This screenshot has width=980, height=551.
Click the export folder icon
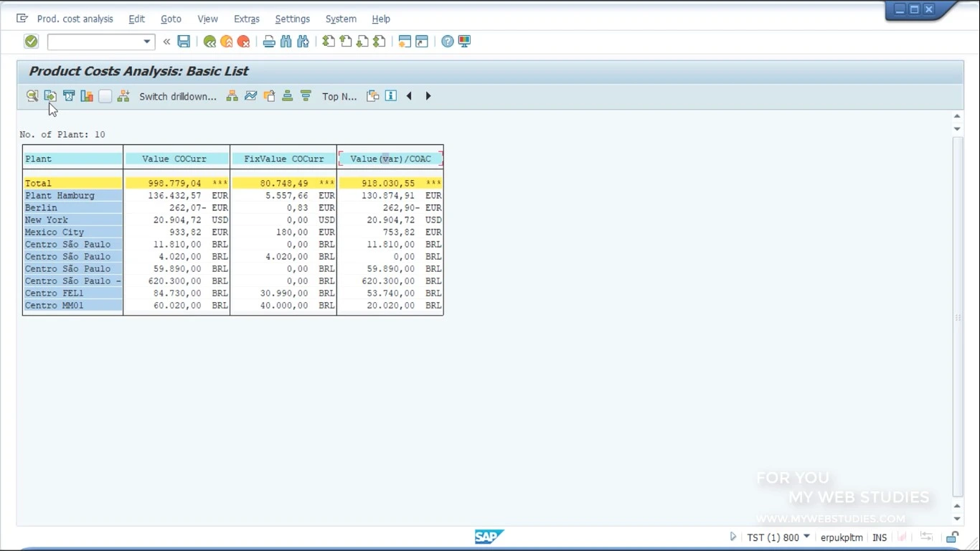pos(269,96)
